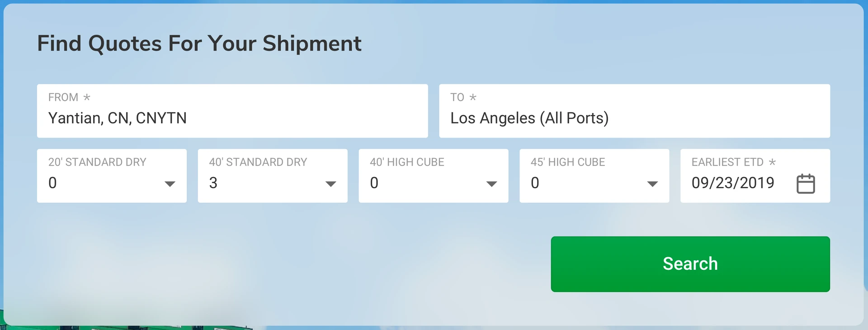Click the quantity 0 in 20' Standard Dry
868x330 pixels.
coord(52,183)
